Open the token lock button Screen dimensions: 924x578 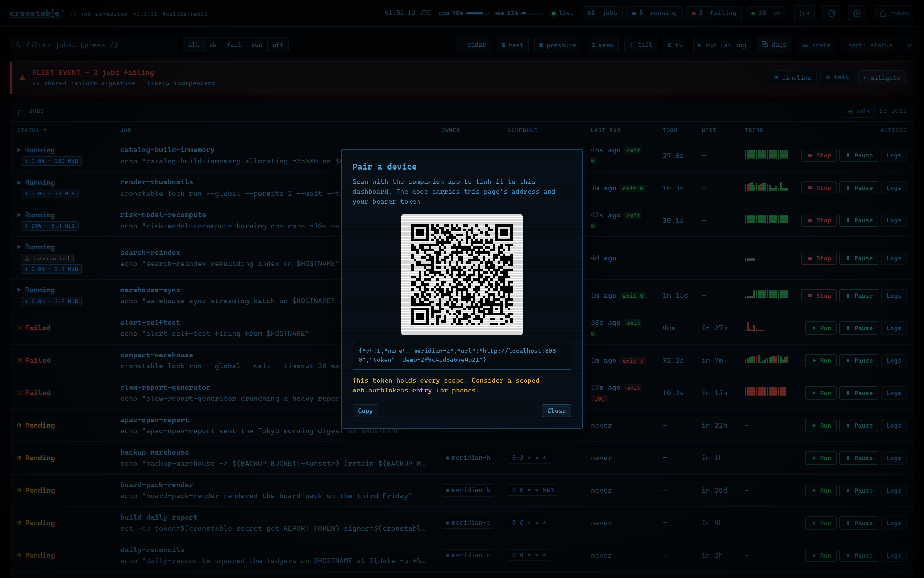coord(894,13)
